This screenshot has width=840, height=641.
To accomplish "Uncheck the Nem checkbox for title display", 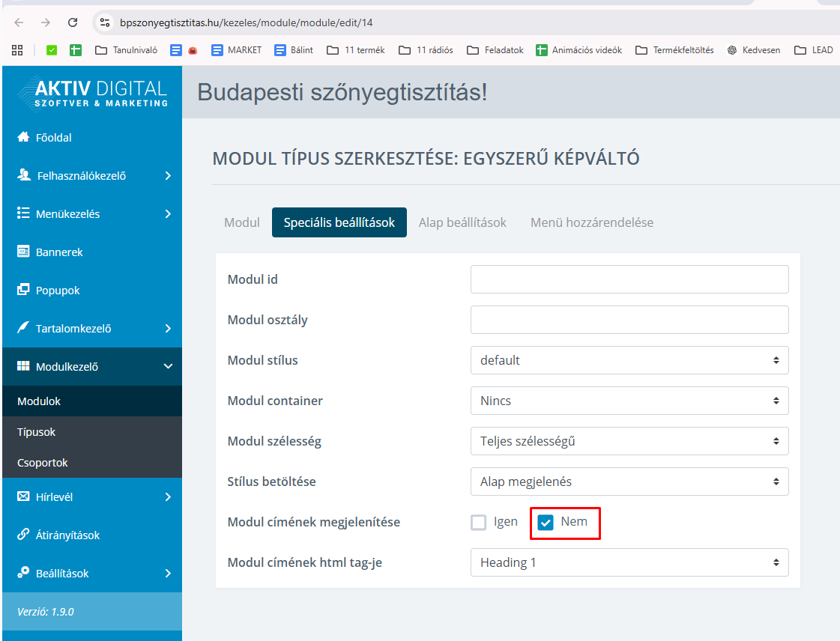I will [546, 522].
